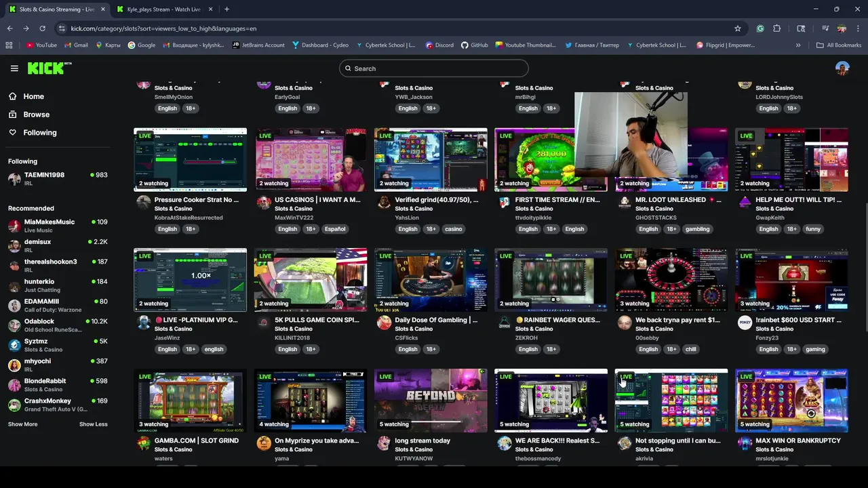Image resolution: width=868 pixels, height=488 pixels.
Task: Click the chill tag under 00sebby
Action: pyautogui.click(x=690, y=349)
